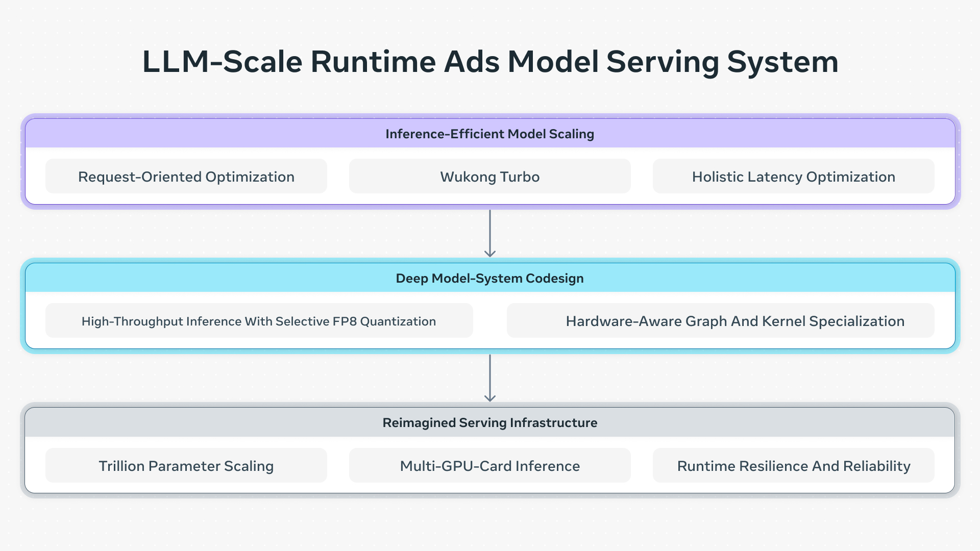Select the Wukong Turbo box
This screenshot has width=980, height=551.
[x=489, y=177]
